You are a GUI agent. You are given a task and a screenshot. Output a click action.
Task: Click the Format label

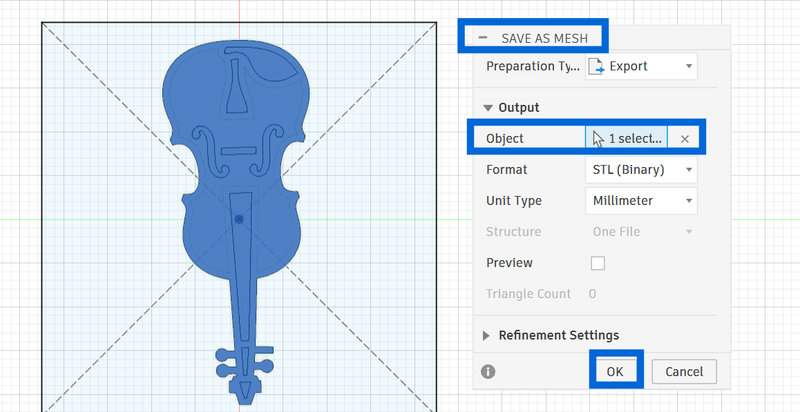pyautogui.click(x=507, y=170)
